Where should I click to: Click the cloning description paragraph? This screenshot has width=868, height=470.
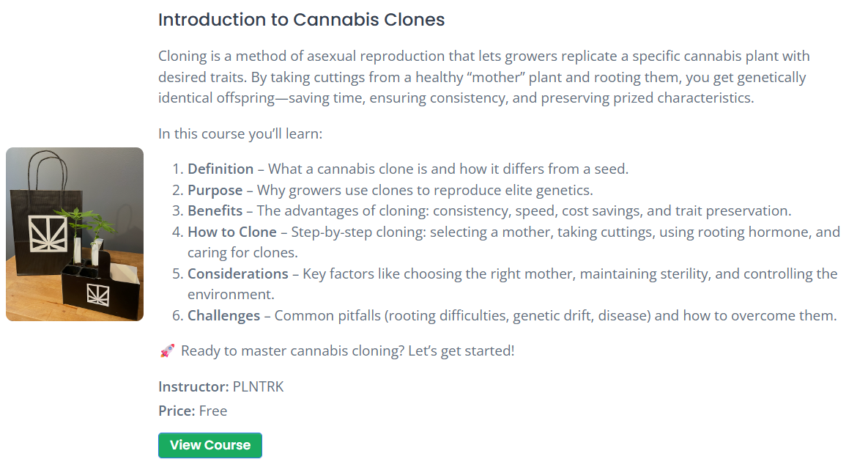[484, 77]
